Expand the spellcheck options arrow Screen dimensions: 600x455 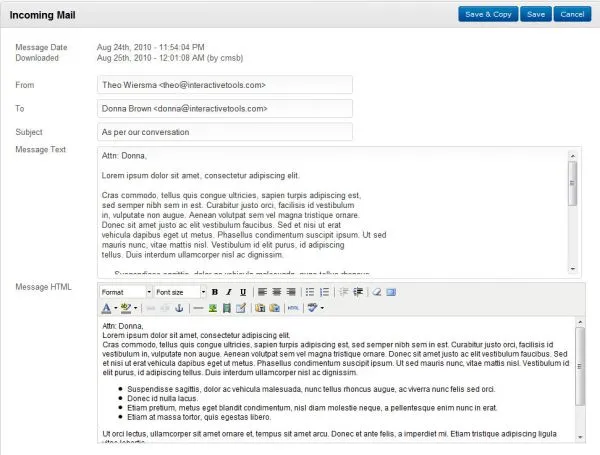click(323, 307)
